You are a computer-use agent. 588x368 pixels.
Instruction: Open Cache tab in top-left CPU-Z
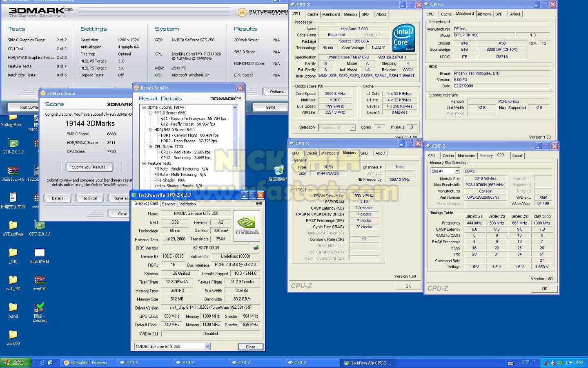(313, 14)
